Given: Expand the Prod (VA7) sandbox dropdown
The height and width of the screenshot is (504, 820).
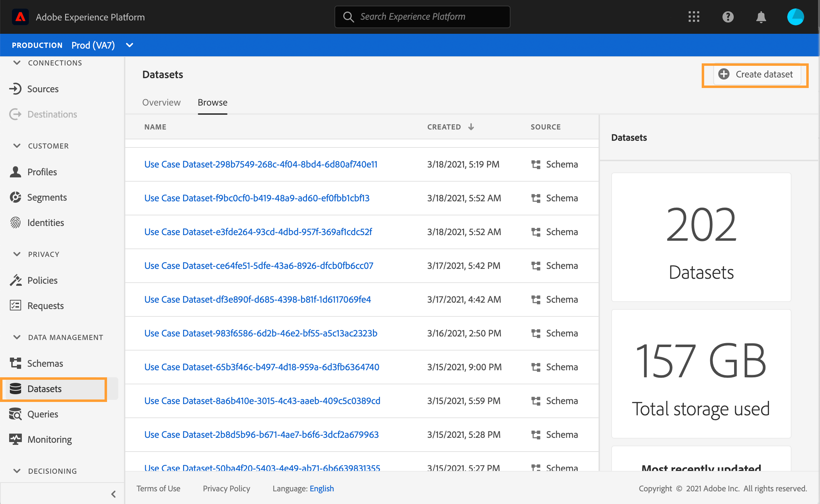Looking at the screenshot, I should point(130,45).
